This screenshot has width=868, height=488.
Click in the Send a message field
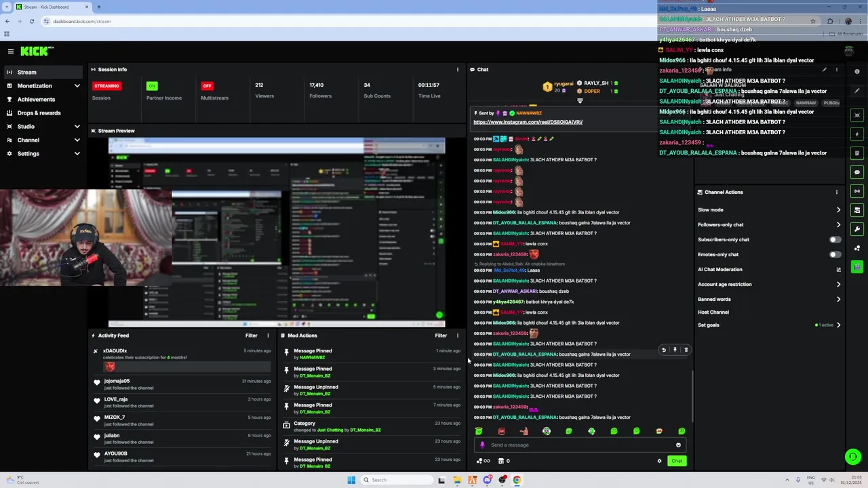pyautogui.click(x=580, y=445)
